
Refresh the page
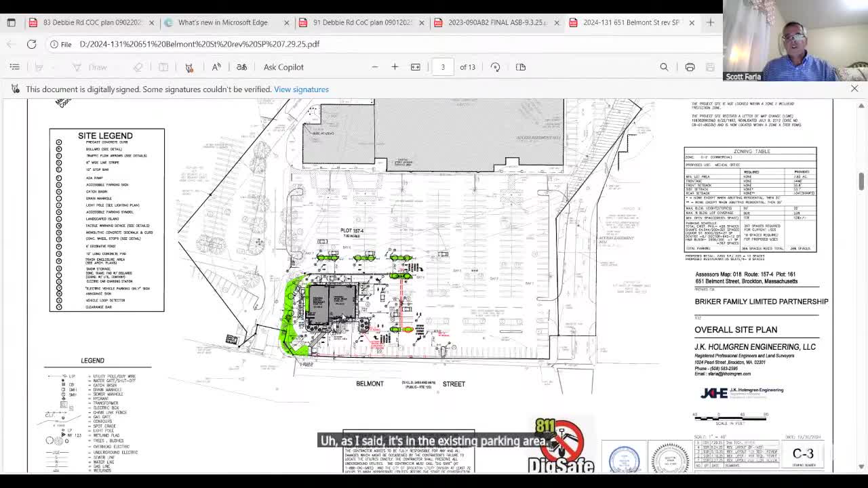coord(31,44)
